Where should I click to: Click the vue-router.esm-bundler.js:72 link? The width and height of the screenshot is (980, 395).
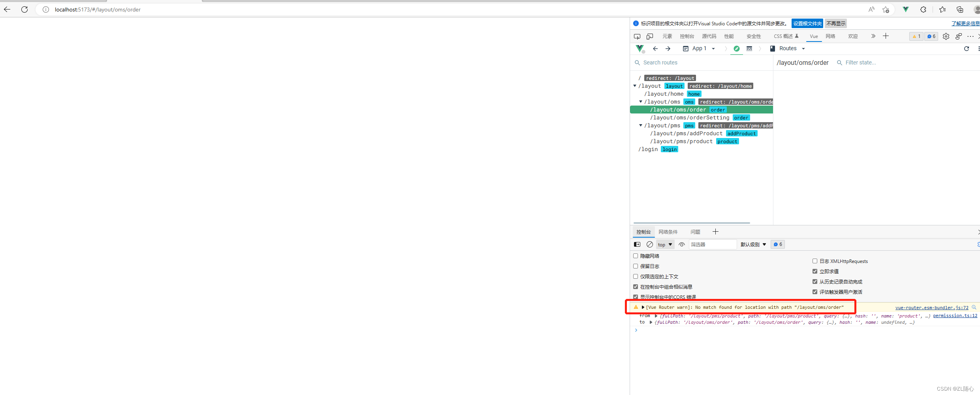coord(931,308)
